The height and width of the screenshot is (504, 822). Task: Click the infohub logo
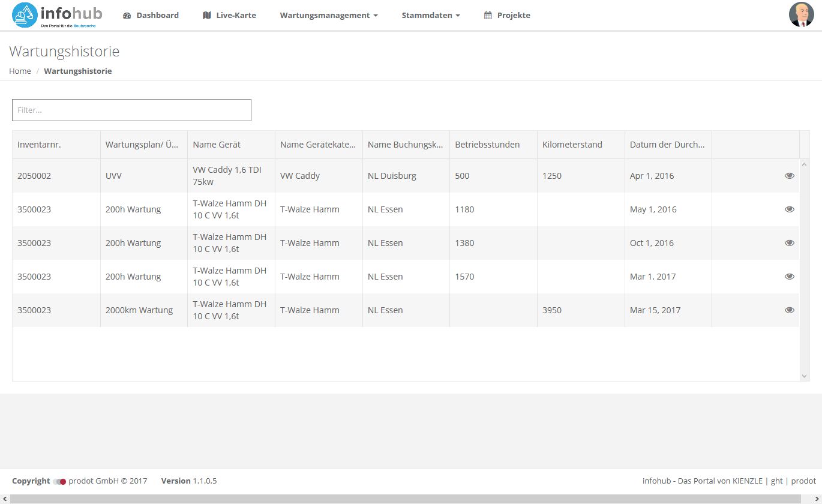[57, 15]
